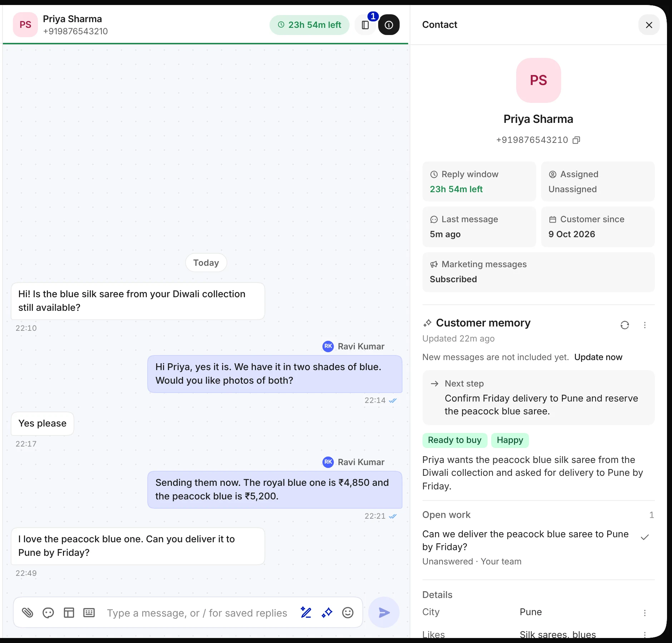Open the City detail options menu
Screen dimensions: 672x643
click(x=645, y=613)
